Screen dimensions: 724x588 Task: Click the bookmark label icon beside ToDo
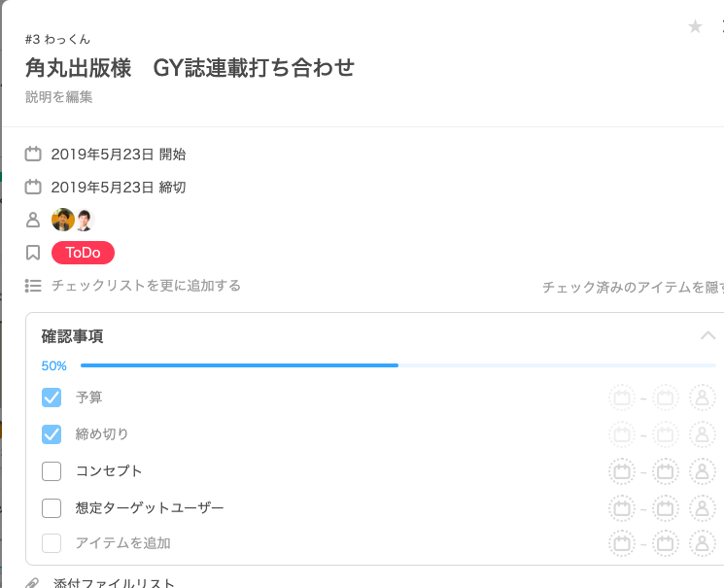[x=33, y=253]
